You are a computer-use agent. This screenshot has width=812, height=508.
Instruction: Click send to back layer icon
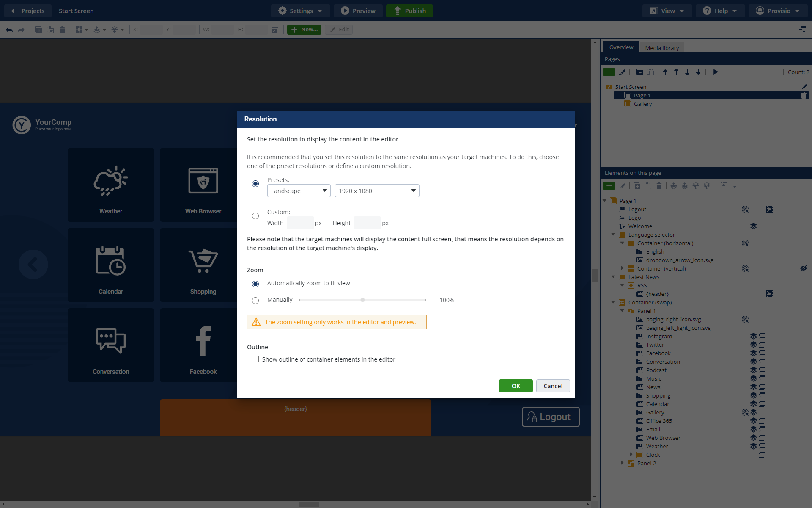707,186
